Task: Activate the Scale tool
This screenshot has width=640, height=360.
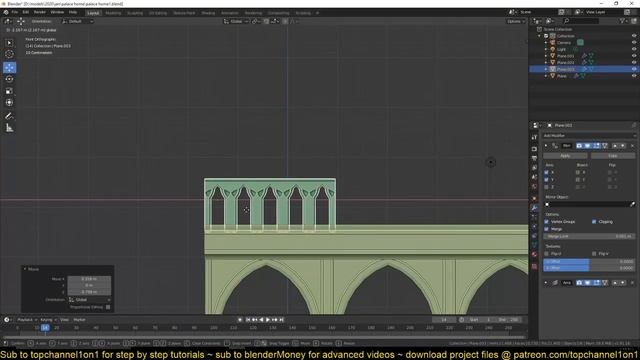Action: coord(9,91)
